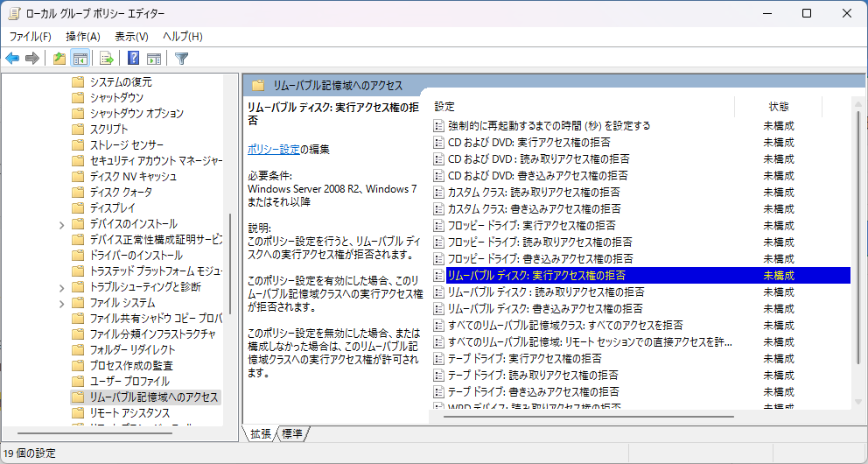Viewport: 868px width, 464px height.
Task: Select フォルダー リダイレクト in tree
Action: 132,350
